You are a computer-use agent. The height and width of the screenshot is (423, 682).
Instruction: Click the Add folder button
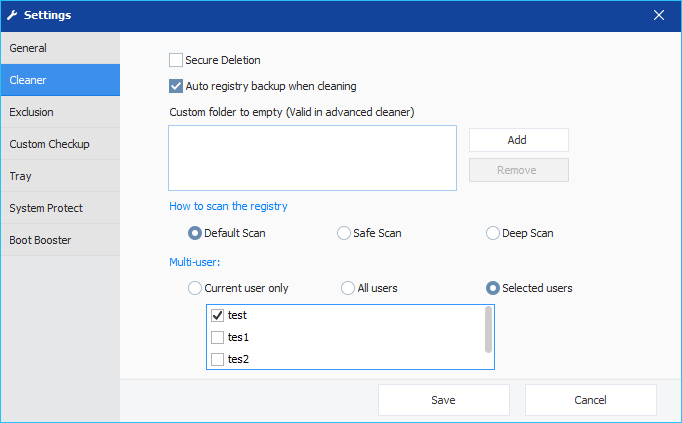pos(518,140)
